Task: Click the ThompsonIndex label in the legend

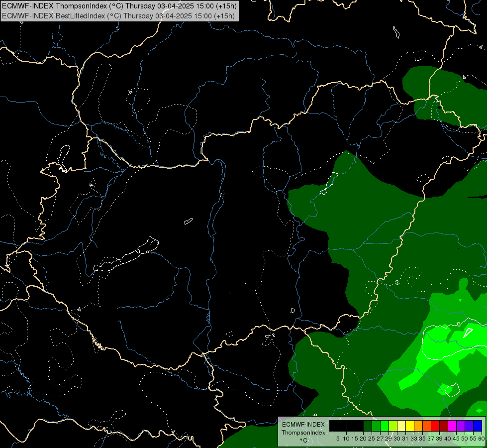Action: pos(303,433)
